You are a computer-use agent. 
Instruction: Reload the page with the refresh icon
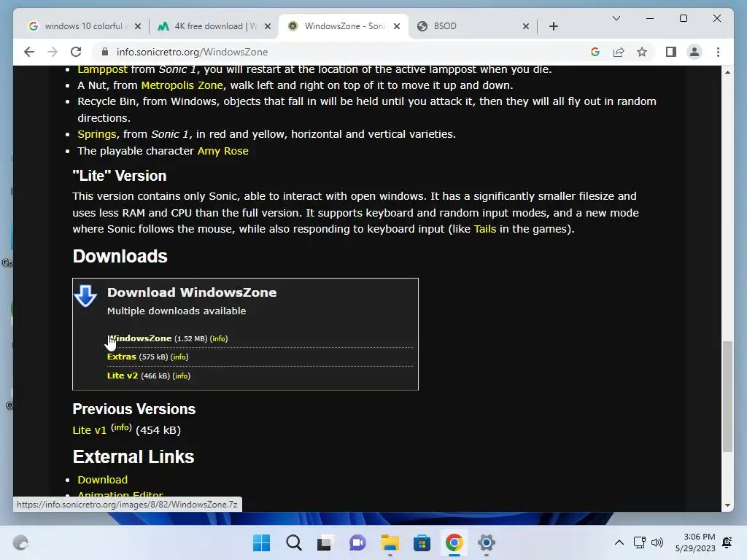76,52
